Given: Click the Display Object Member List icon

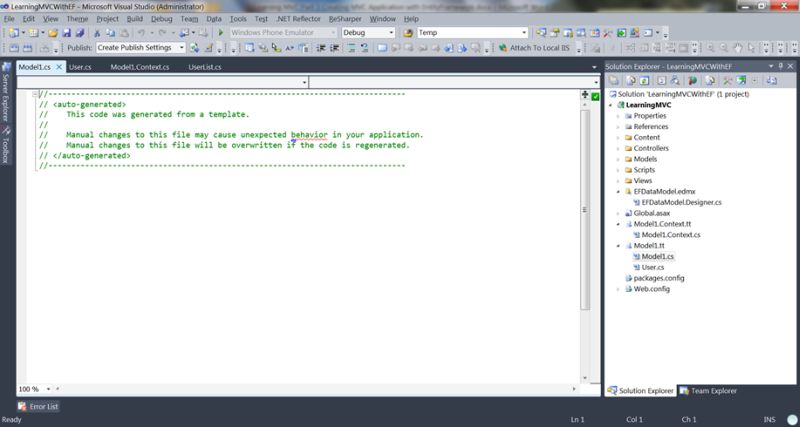Looking at the screenshot, I should tap(249, 47).
